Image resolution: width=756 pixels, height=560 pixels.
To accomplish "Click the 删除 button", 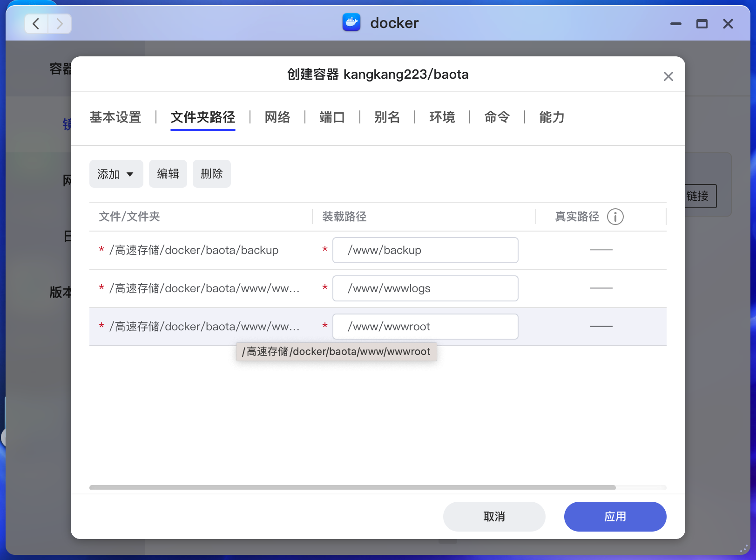I will pos(212,174).
